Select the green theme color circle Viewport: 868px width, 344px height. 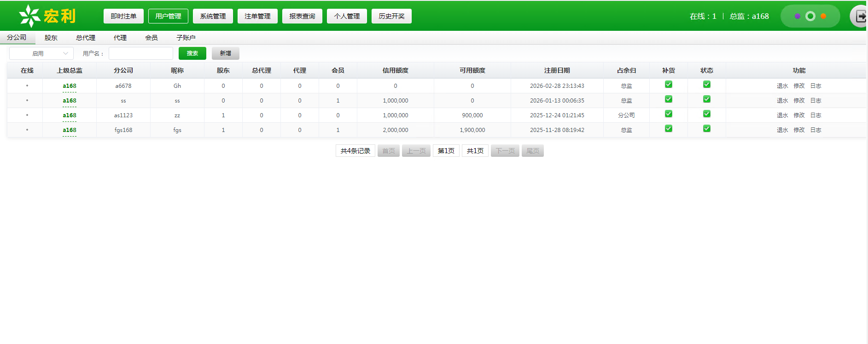click(x=810, y=16)
